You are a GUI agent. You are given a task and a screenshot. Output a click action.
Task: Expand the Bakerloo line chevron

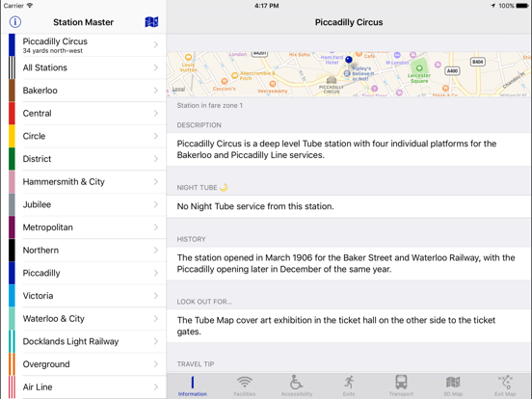click(156, 91)
